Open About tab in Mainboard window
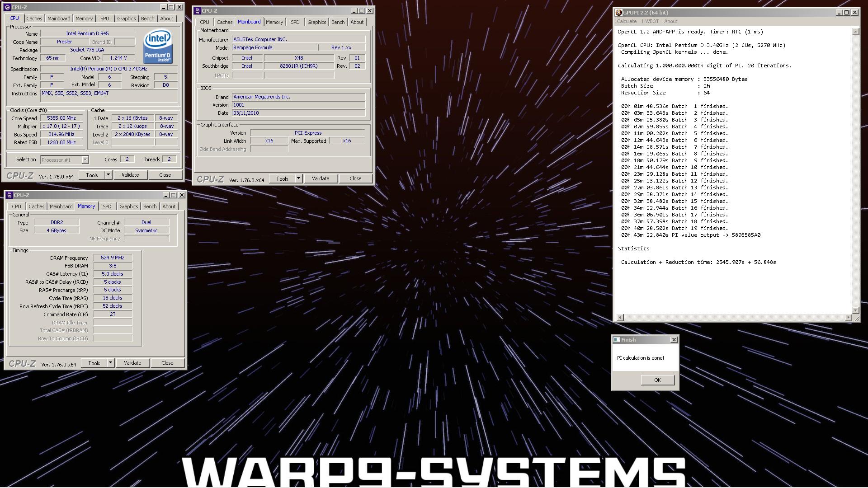Viewport: 868px width, 488px height. pos(357,22)
